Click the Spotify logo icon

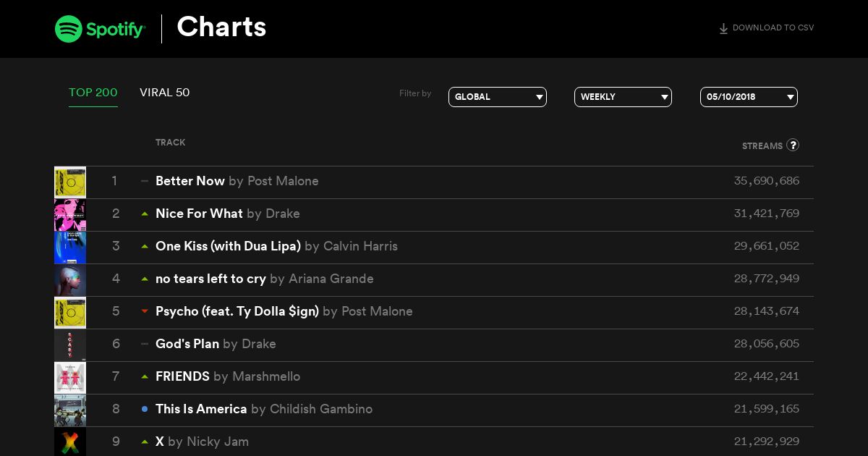point(69,29)
